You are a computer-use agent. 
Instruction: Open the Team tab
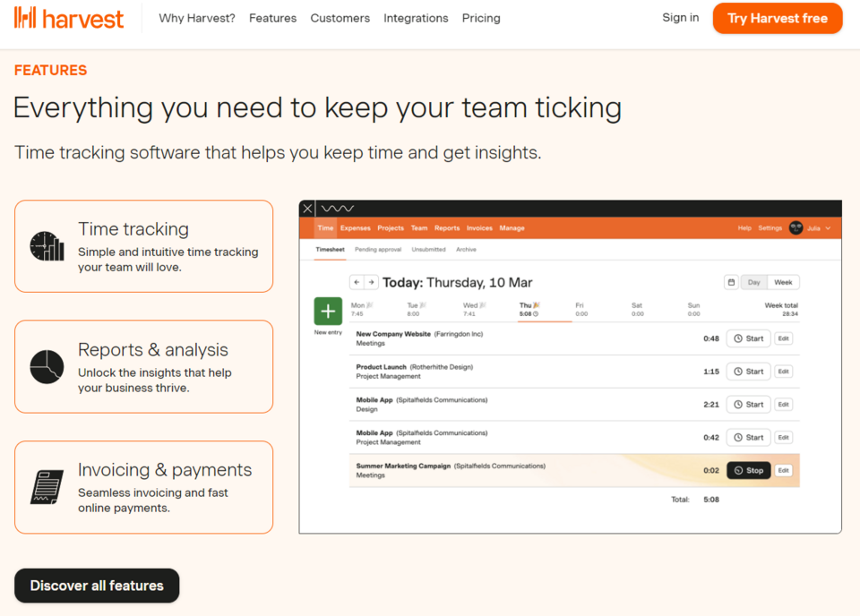419,228
